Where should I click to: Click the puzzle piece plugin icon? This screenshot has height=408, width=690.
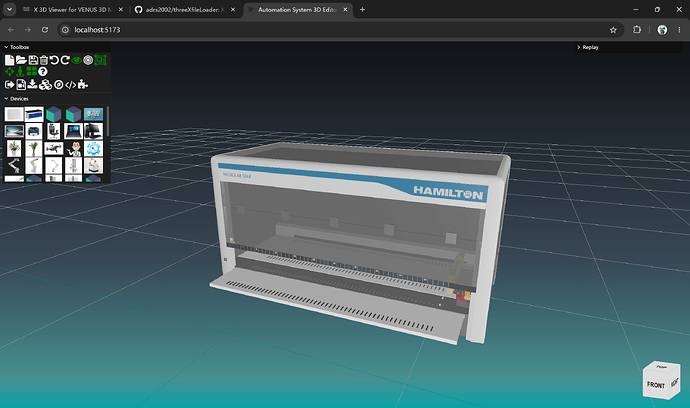[83, 85]
